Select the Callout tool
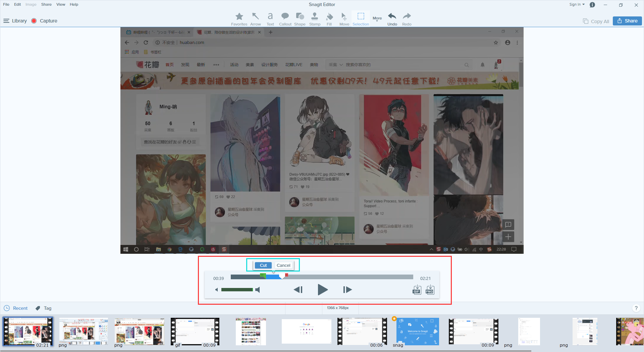Screen dimensions: 644x352 point(285,19)
